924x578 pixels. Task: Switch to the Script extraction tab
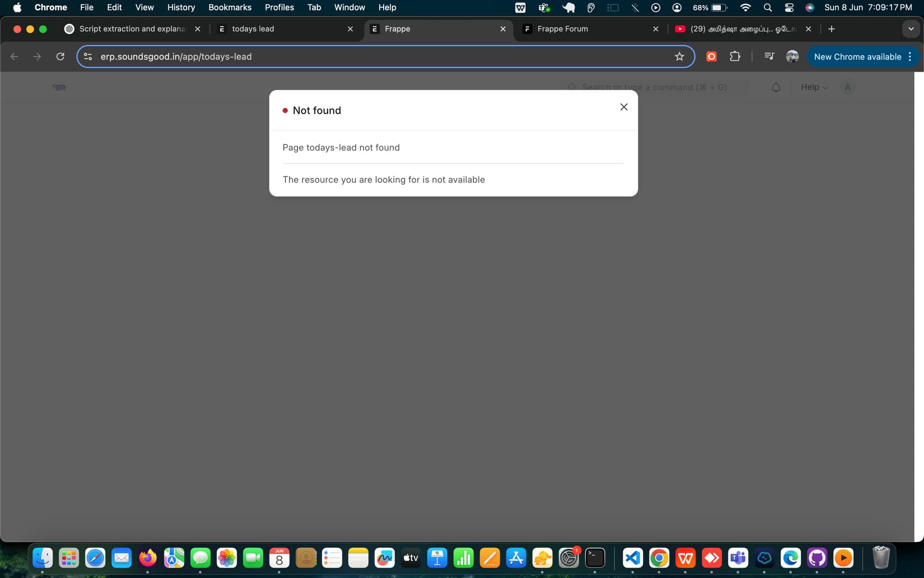(132, 29)
